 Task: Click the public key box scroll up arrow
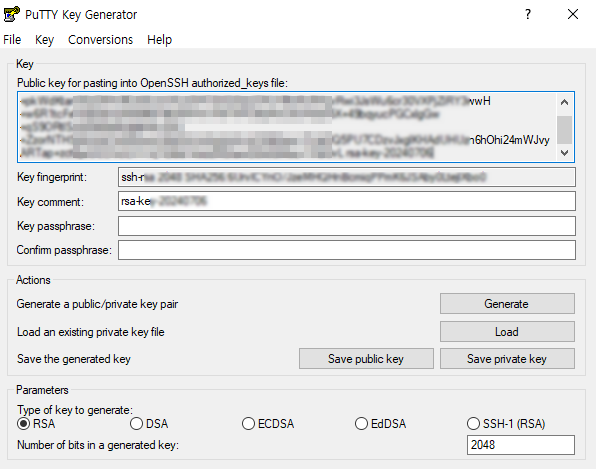click(x=564, y=102)
